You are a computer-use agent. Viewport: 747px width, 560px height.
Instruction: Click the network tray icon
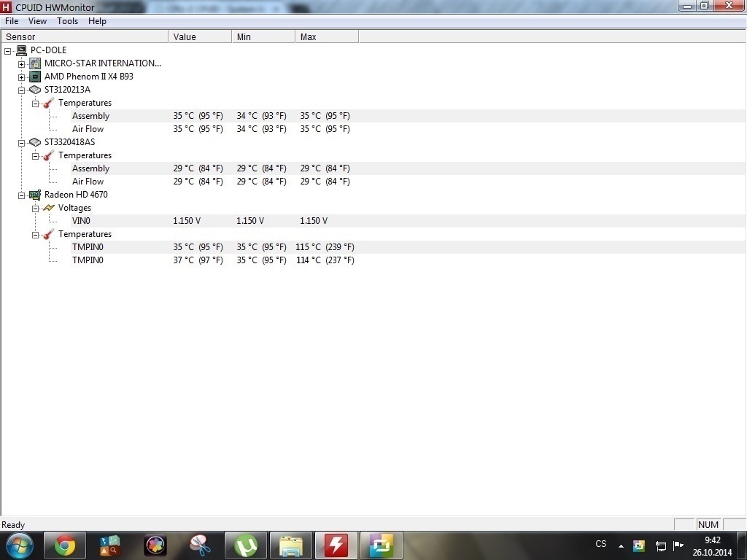[x=661, y=545]
